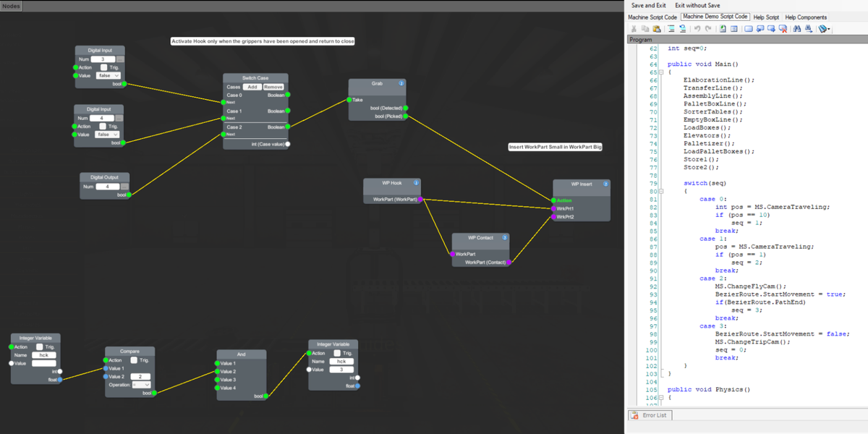Screen dimensions: 868x434
Task: Click the delete comment red X icon
Action: [783, 29]
